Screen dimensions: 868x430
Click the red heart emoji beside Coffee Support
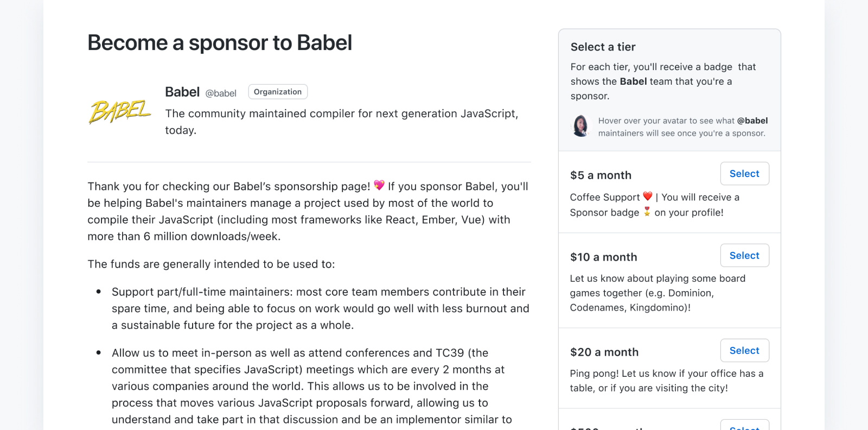[648, 197]
